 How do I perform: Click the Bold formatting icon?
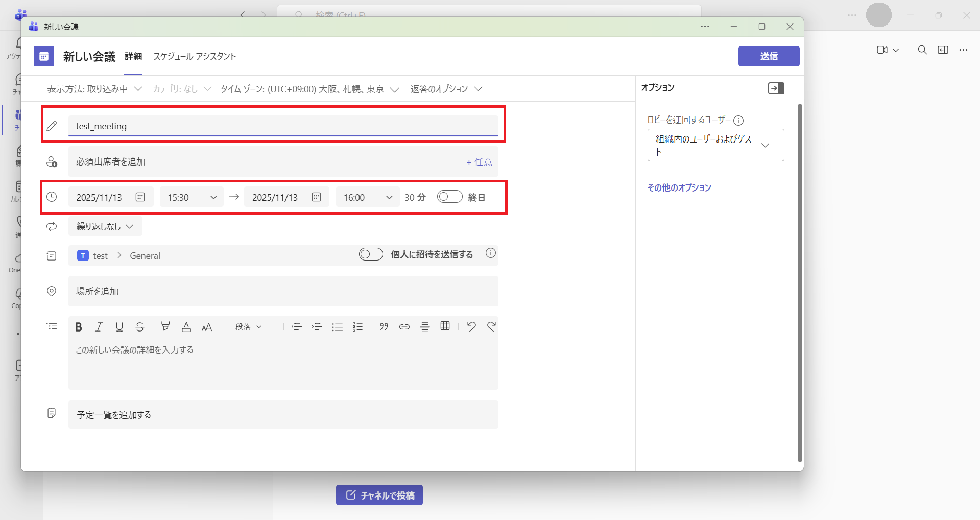tap(79, 327)
